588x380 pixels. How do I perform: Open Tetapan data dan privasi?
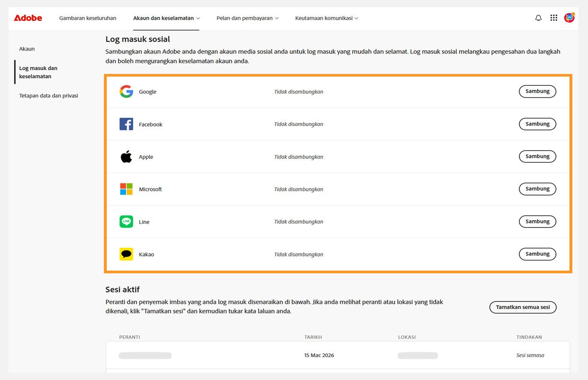pos(49,95)
